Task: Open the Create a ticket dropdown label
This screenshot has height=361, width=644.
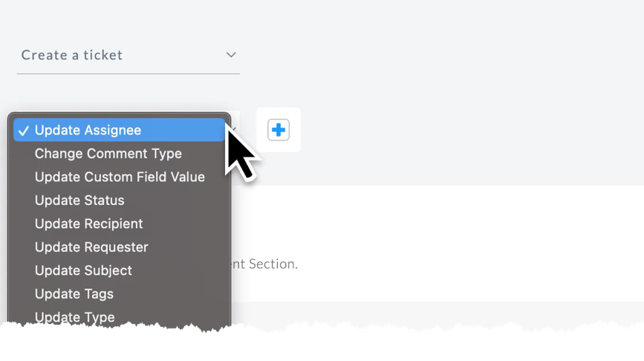Action: 72,55
